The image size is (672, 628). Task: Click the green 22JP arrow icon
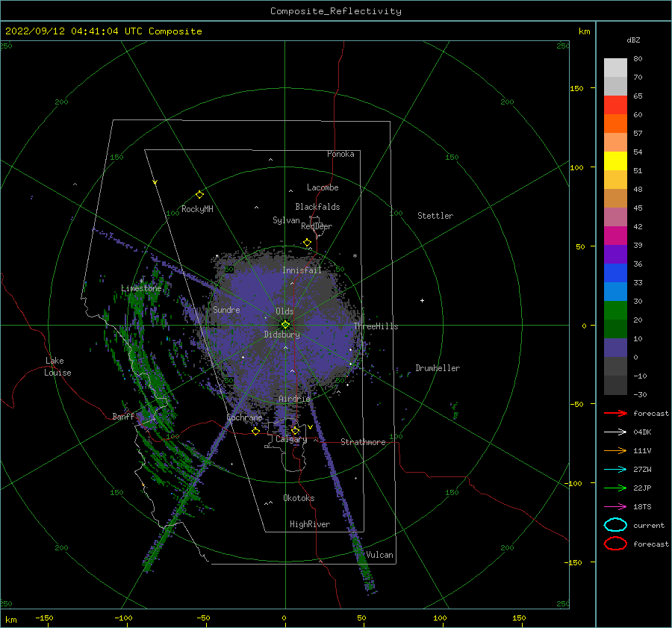[x=615, y=488]
